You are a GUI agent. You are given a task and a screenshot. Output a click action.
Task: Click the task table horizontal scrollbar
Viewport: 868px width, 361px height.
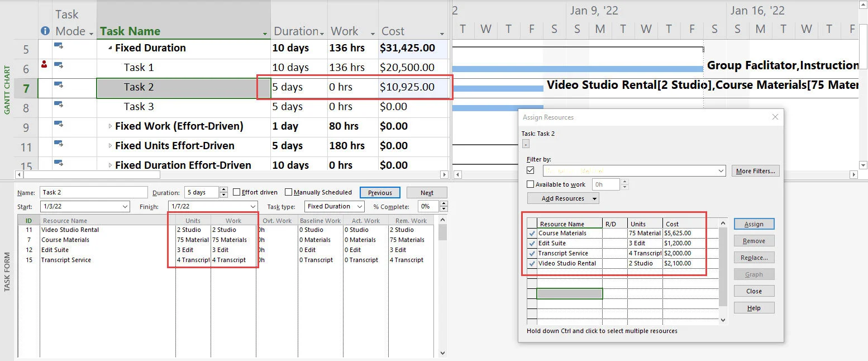pyautogui.click(x=231, y=175)
